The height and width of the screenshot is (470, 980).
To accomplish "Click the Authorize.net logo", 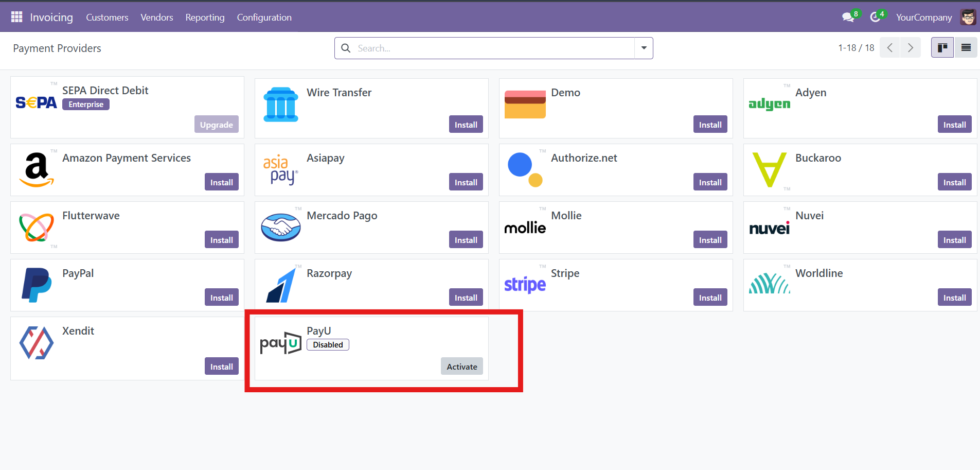I will tap(525, 169).
